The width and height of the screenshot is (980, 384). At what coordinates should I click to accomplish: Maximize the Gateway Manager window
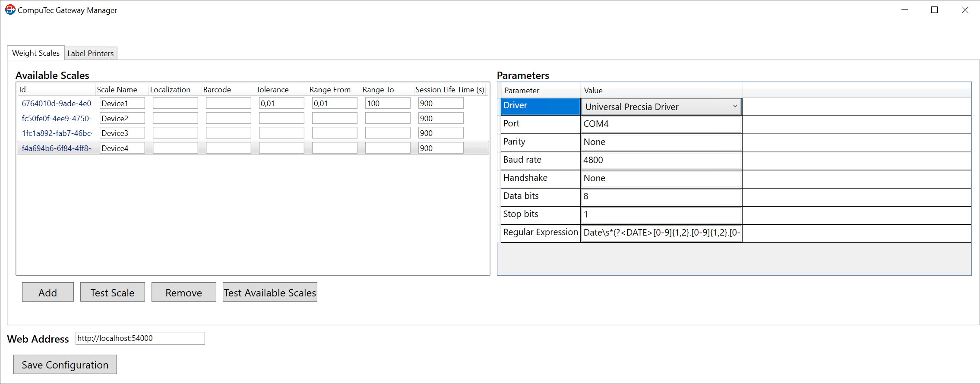point(935,10)
